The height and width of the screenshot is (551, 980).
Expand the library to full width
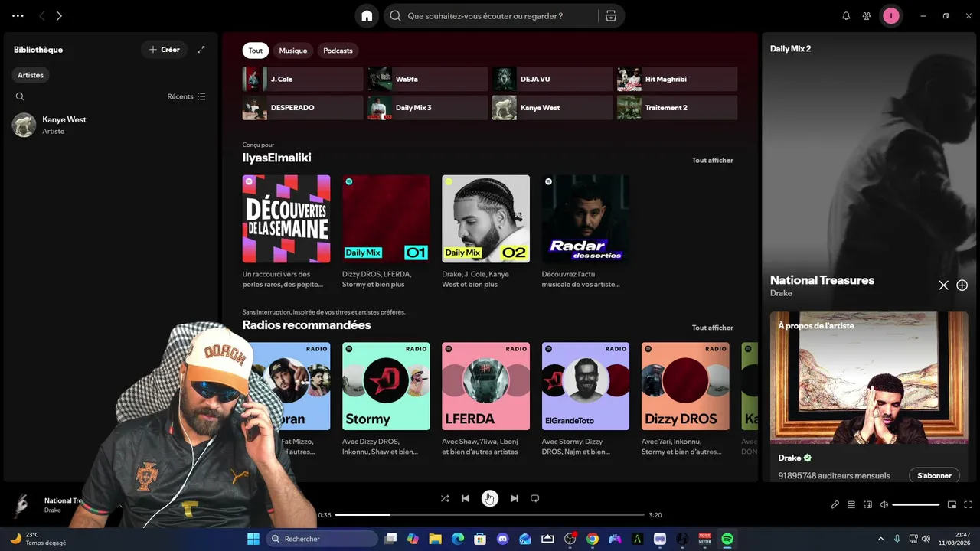coord(201,50)
